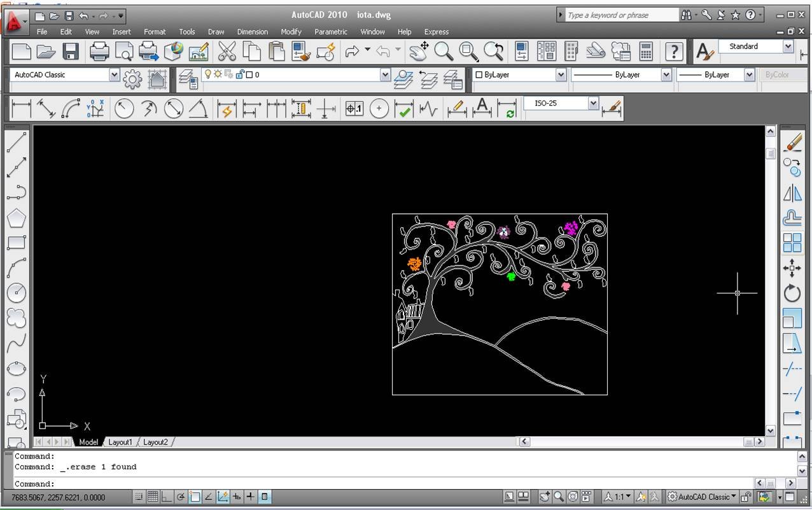
Task: Open the ByLayer linetype dropdown
Action: click(x=666, y=74)
